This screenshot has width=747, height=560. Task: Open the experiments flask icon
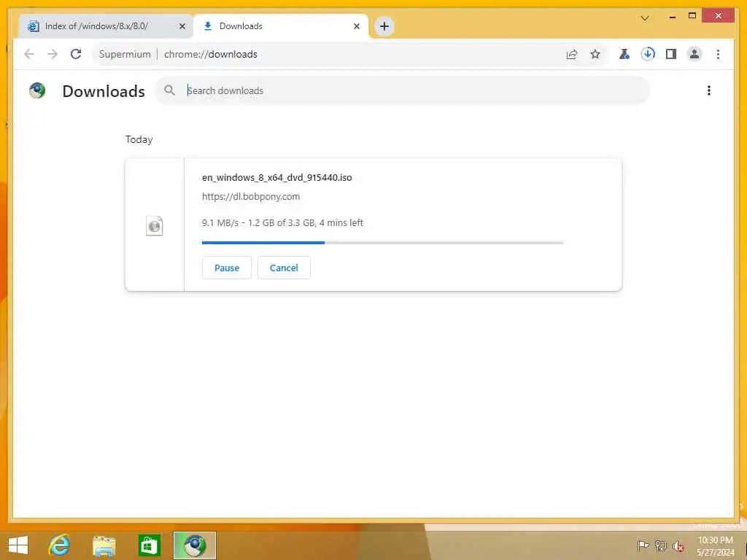[624, 54]
